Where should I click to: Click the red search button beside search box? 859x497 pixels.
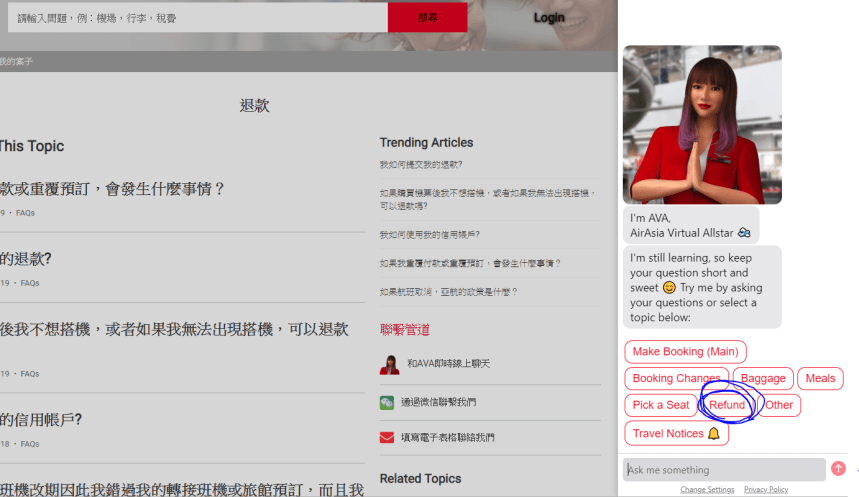coord(427,17)
